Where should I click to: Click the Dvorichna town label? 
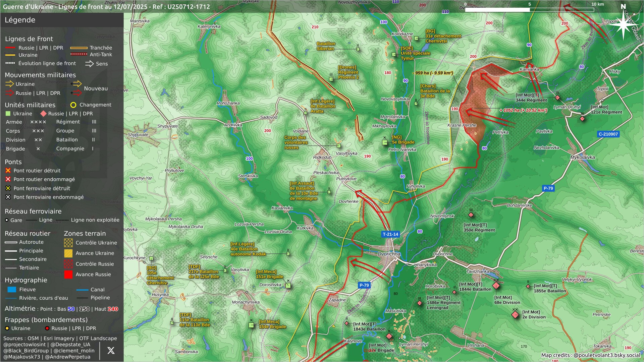click(389, 254)
